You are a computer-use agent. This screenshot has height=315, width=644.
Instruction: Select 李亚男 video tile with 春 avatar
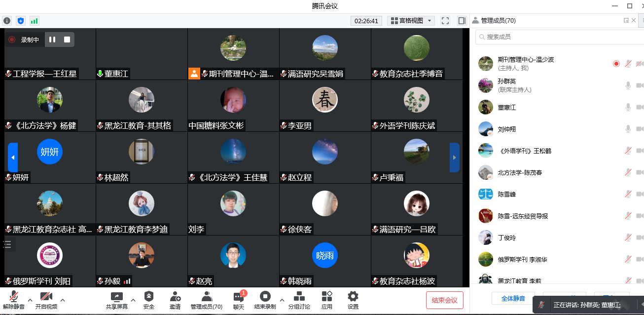325,106
